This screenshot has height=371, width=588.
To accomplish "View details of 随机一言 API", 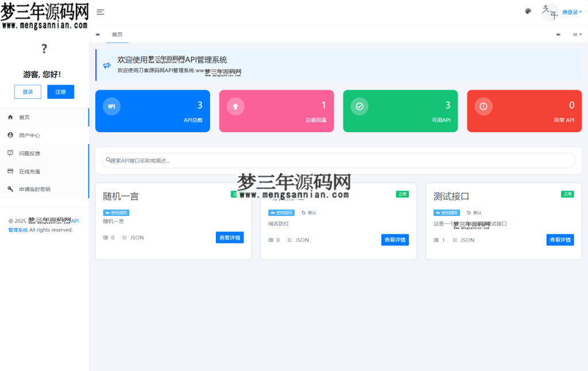I will click(x=230, y=238).
